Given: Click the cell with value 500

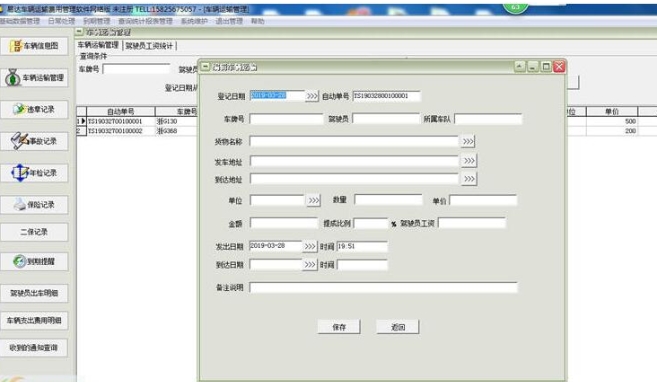Looking at the screenshot, I should click(612, 121).
